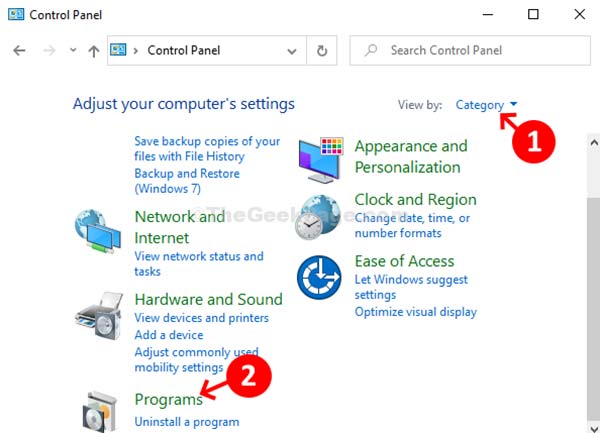Click the Hardware and Sound printer icon
This screenshot has width=600, height=433.
[x=99, y=316]
